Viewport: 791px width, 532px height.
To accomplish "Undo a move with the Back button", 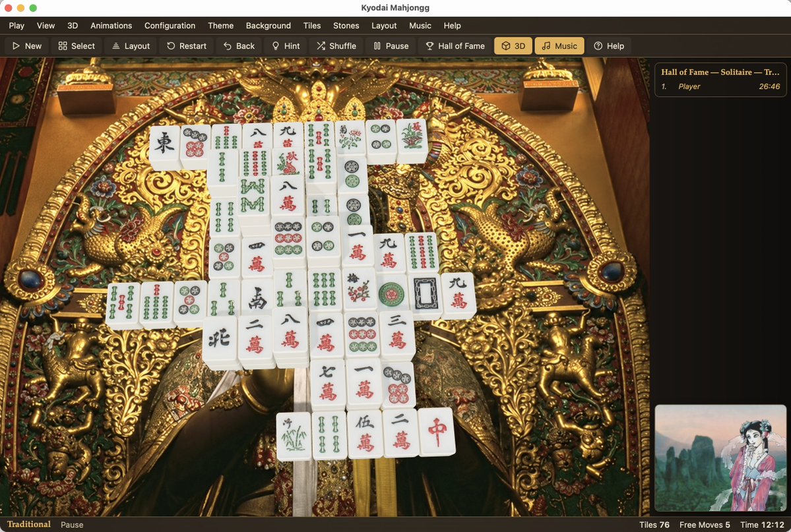I will tap(239, 46).
